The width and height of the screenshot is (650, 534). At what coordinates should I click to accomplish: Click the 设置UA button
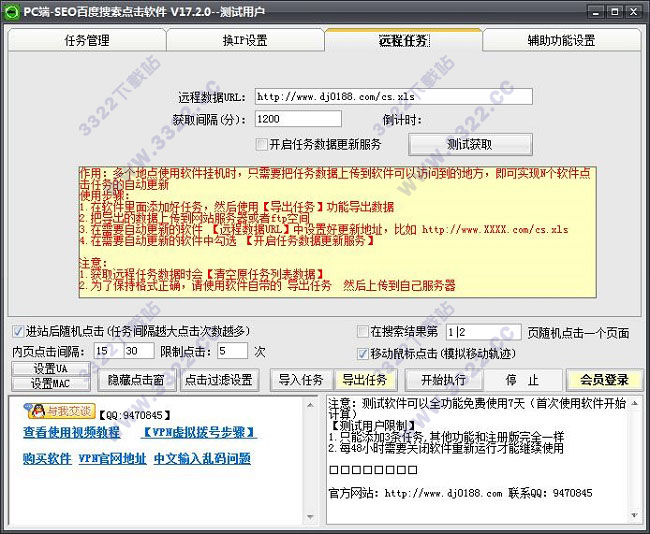click(x=51, y=369)
